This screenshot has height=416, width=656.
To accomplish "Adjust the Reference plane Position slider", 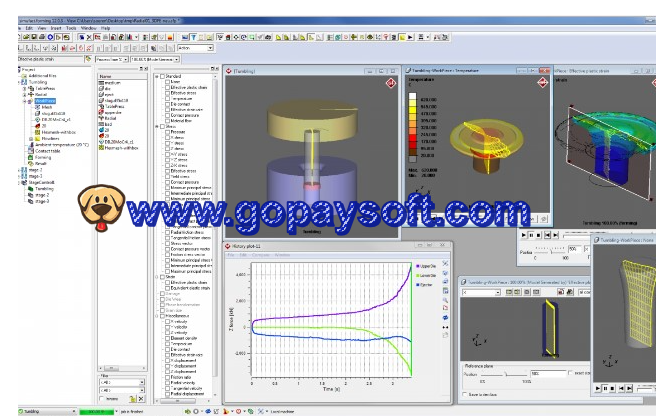I will pyautogui.click(x=504, y=374).
